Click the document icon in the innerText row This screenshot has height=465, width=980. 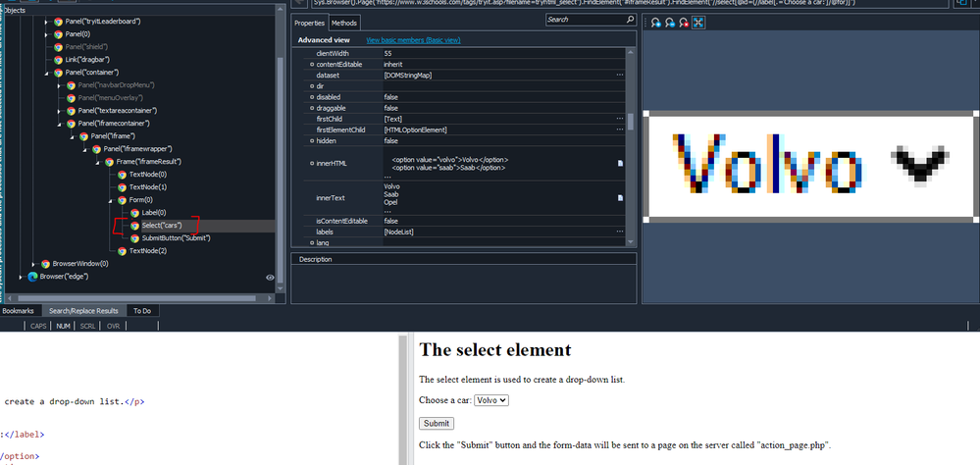pos(621,197)
